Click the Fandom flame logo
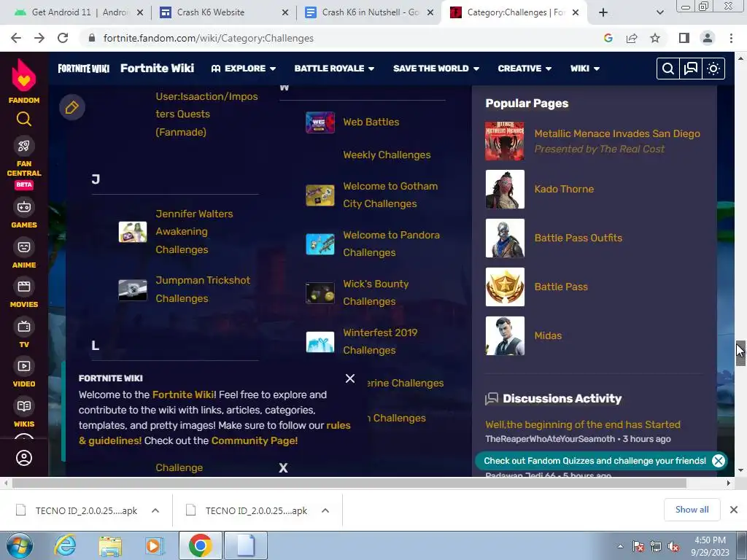Screen dimensions: 747x560 click(24, 75)
